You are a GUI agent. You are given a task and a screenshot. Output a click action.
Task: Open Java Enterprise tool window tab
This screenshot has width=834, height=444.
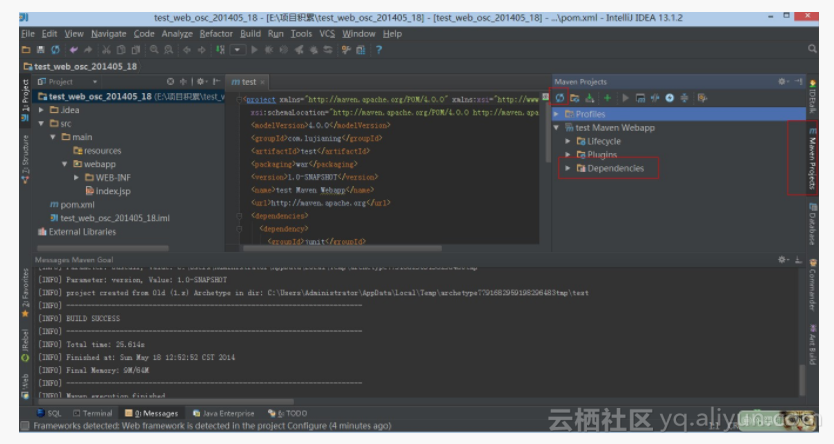tap(223, 413)
